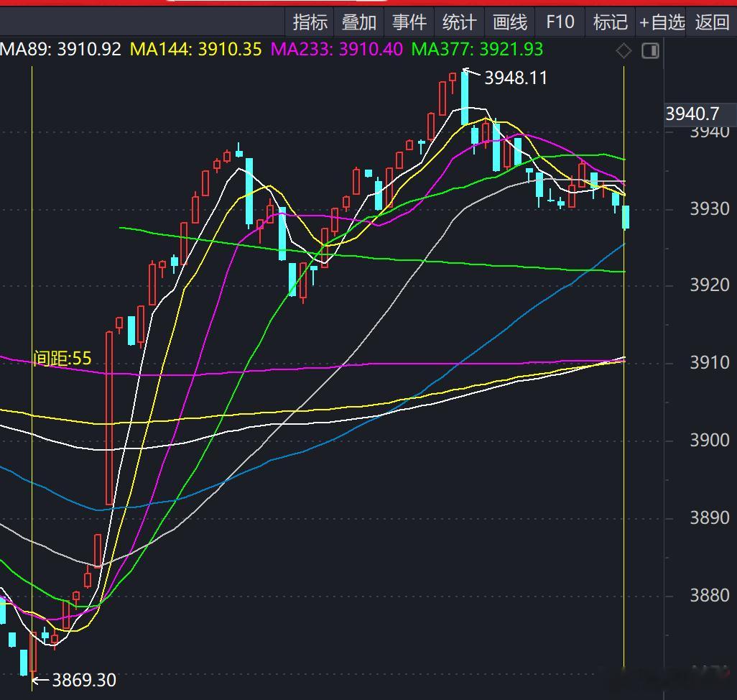Click the 返回 back button
The image size is (737, 700).
pos(712,22)
